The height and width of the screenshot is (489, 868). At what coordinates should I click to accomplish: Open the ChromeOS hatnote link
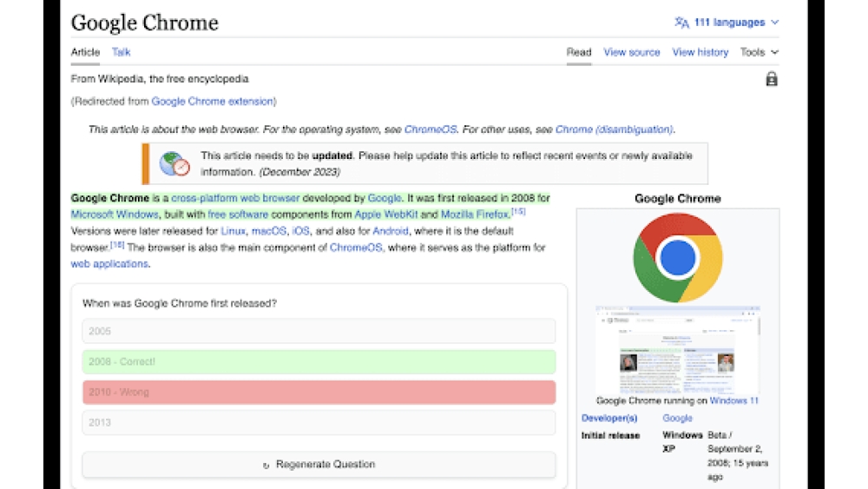tap(431, 129)
